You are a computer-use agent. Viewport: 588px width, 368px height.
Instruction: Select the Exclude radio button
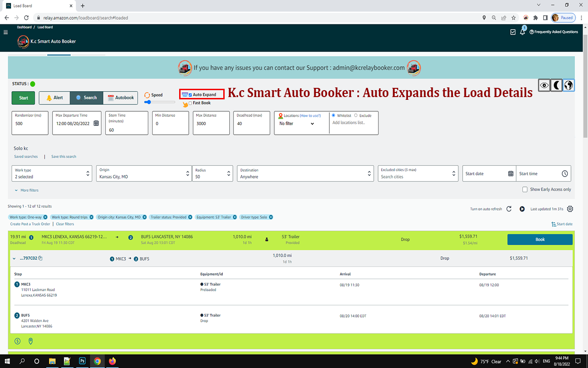356,115
